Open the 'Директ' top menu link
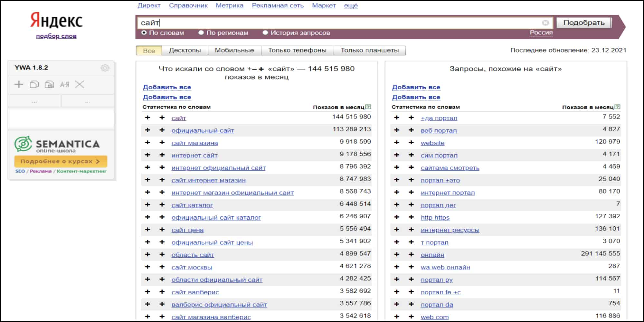The height and width of the screenshot is (322, 644). click(x=149, y=5)
